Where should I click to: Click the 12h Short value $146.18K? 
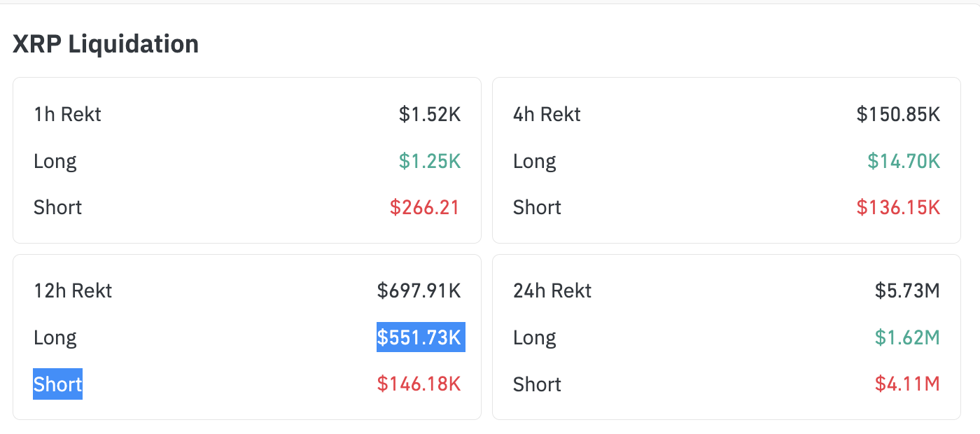coord(419,384)
